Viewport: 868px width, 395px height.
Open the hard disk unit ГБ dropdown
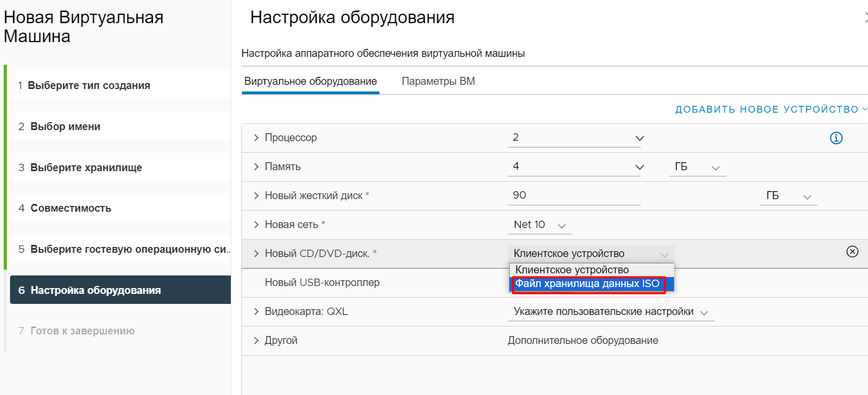pos(788,196)
